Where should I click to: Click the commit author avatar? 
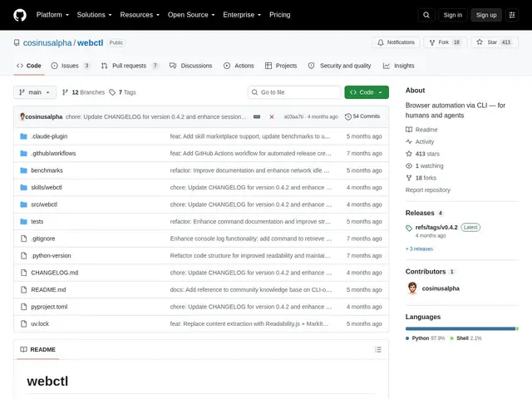point(22,116)
